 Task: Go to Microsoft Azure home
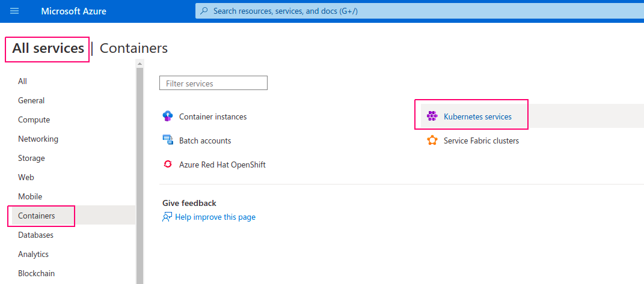tap(73, 11)
